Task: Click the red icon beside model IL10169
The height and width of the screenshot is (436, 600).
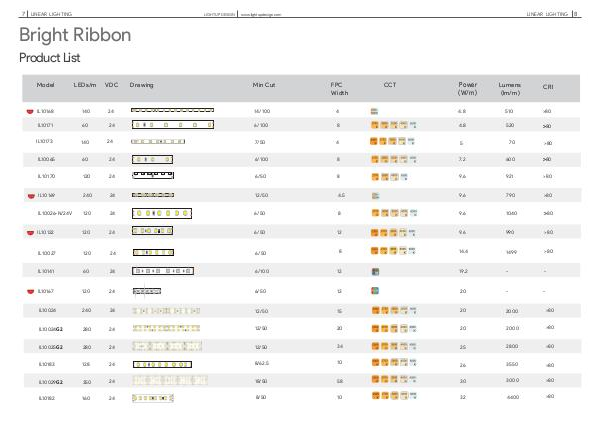Action: [x=30, y=195]
